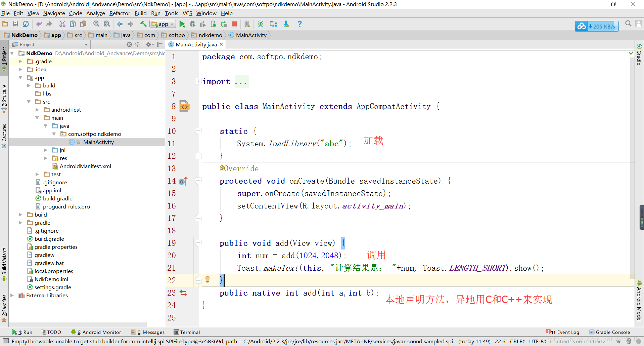
Task: Click the Sync Project with Gradle Files icon
Action: point(260,24)
